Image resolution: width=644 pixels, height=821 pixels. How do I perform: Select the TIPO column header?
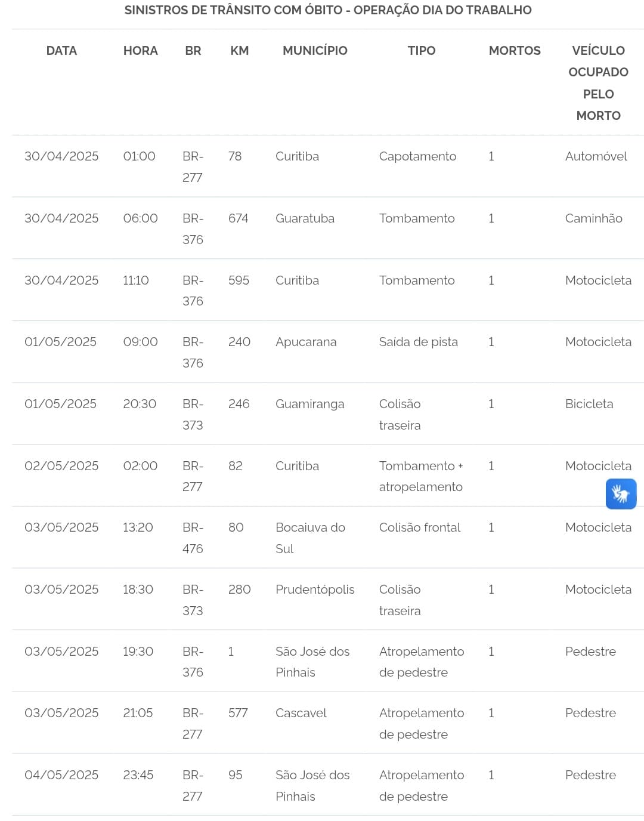(422, 51)
